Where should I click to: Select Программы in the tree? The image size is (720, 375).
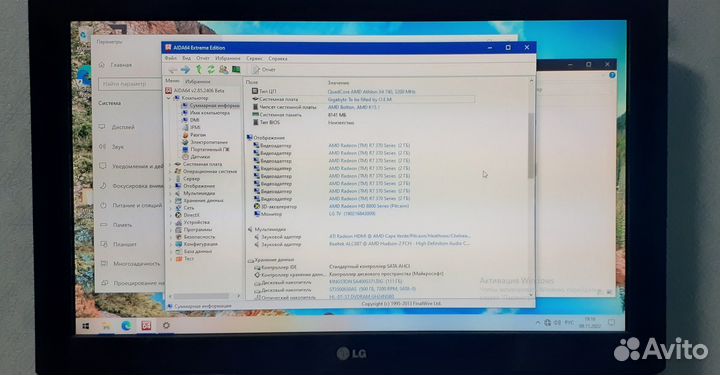point(198,229)
